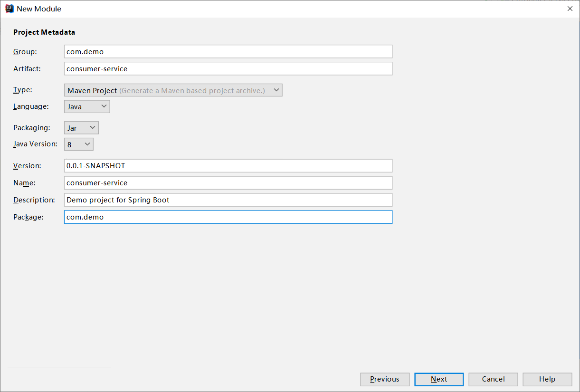The image size is (580, 392).
Task: Go back with the Previous button
Action: [x=385, y=379]
